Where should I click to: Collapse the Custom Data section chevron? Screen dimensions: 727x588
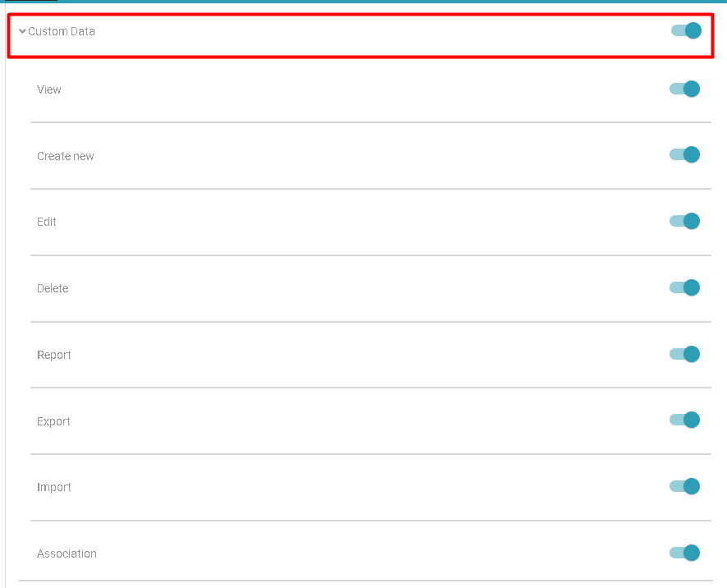pyautogui.click(x=22, y=32)
